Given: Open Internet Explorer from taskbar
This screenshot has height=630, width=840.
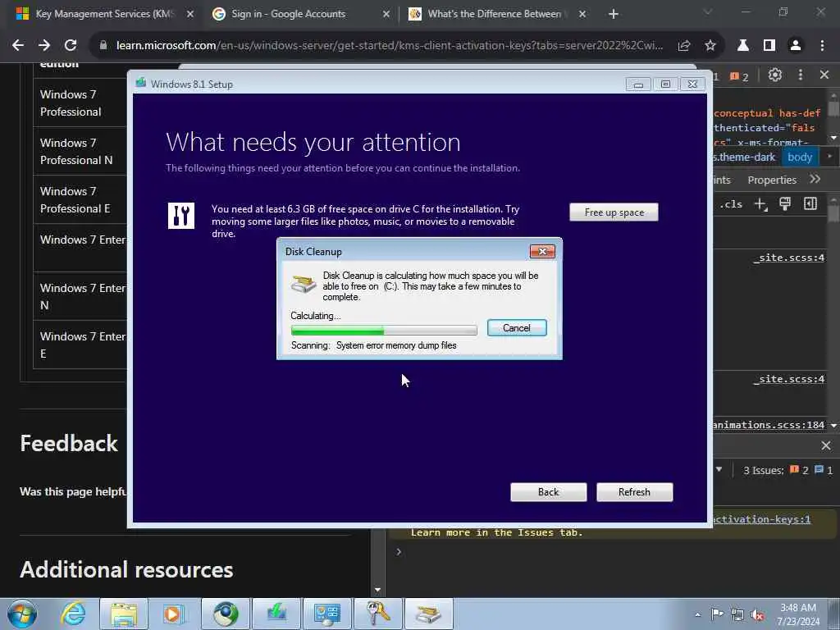Looking at the screenshot, I should 73,614.
